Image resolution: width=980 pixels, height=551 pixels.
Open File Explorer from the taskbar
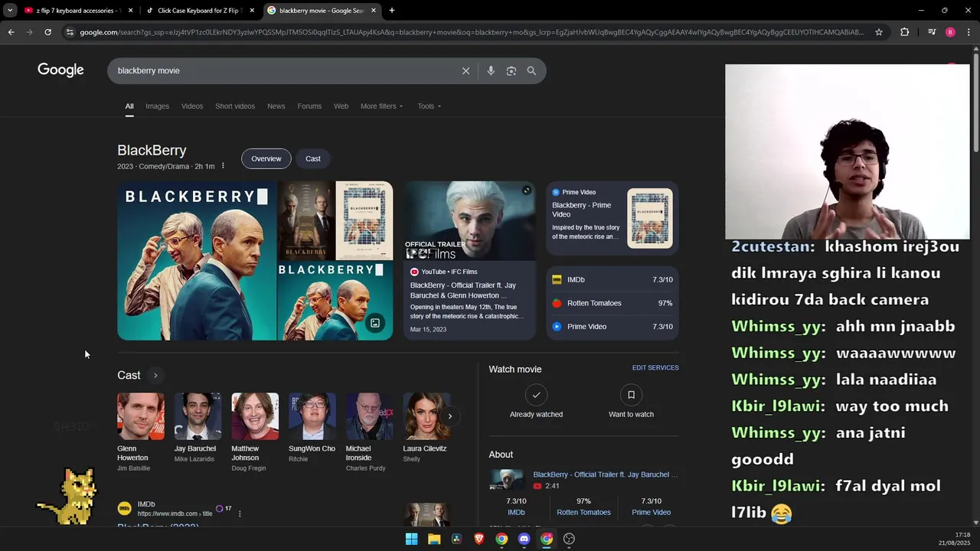(x=434, y=539)
